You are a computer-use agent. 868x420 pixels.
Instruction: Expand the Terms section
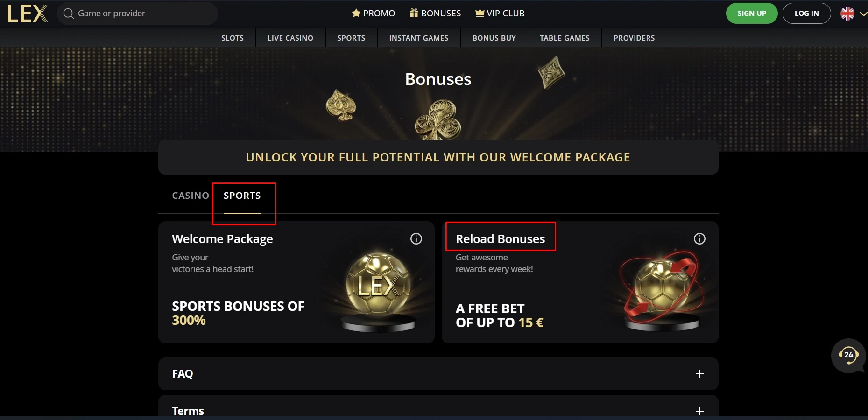coord(699,411)
